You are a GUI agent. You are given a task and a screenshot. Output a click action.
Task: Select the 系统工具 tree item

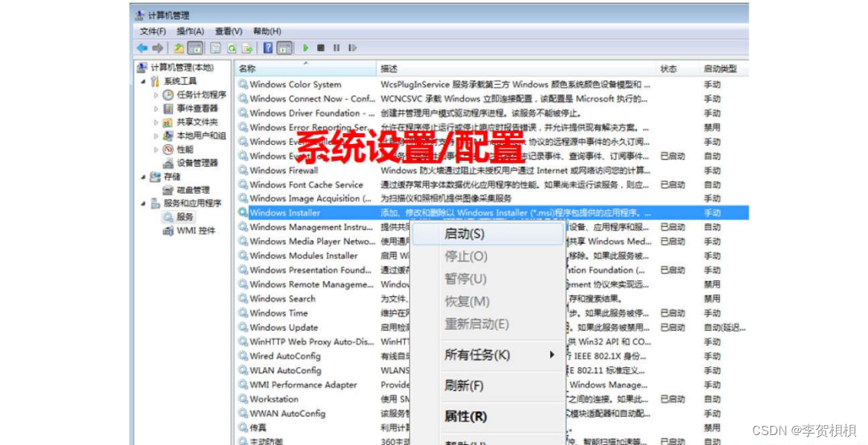[180, 82]
